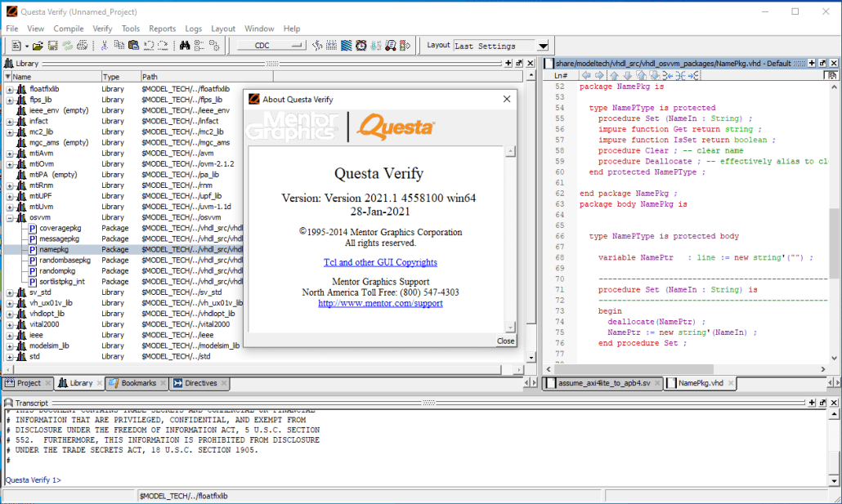Click the clock icon in the CDC toolbar
The height and width of the screenshot is (504, 842).
pyautogui.click(x=361, y=46)
